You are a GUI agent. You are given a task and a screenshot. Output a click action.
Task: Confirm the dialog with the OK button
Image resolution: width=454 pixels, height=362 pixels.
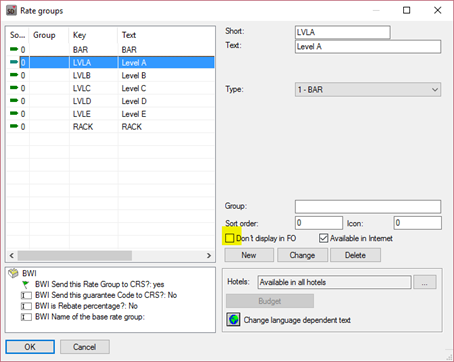coord(30,347)
